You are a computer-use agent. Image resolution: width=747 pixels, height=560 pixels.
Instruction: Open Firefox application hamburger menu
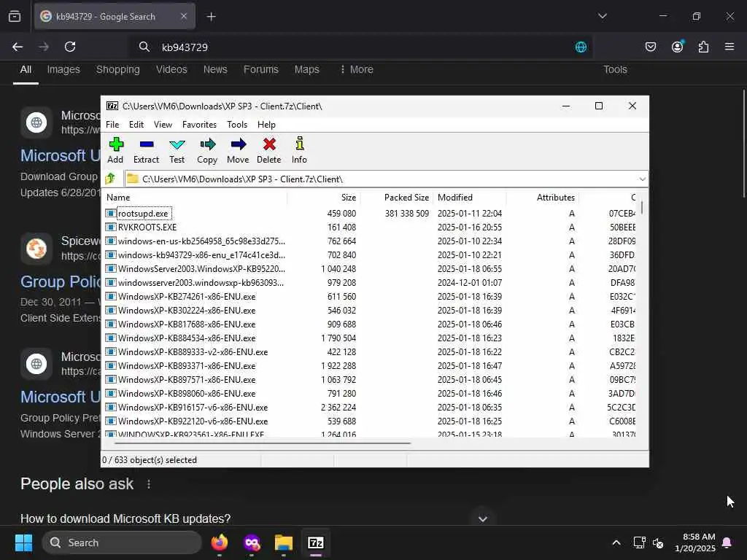tap(729, 47)
